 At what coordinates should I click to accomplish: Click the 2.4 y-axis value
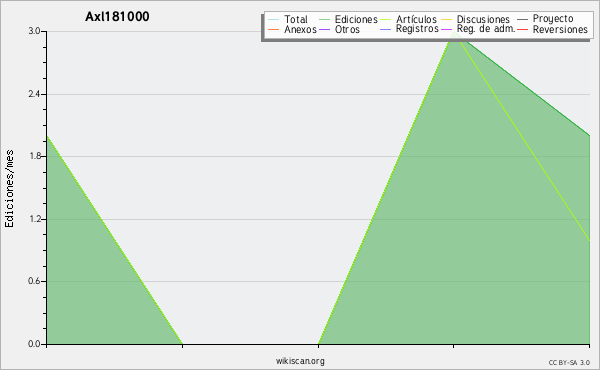(x=34, y=94)
